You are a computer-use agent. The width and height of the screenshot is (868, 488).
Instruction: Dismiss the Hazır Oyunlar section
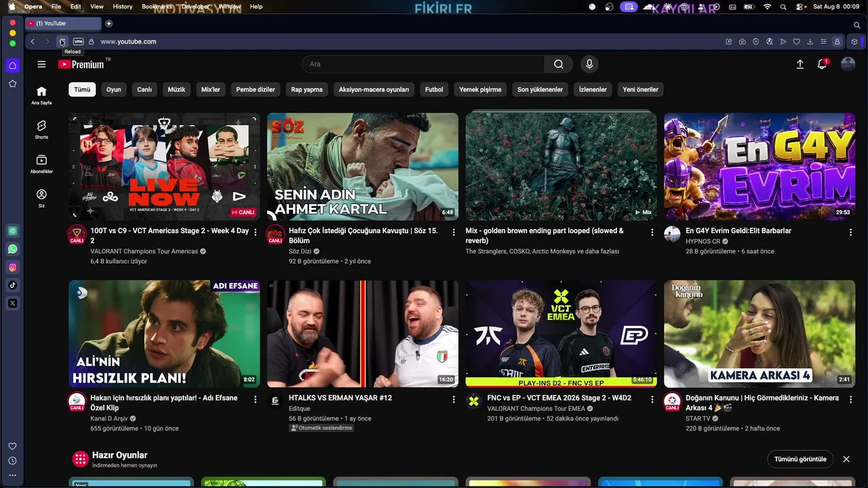tap(846, 459)
